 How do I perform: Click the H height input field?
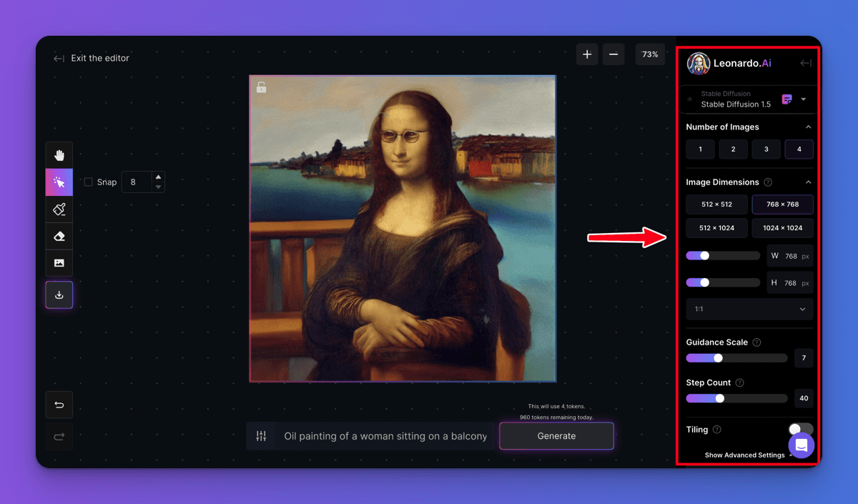[790, 283]
